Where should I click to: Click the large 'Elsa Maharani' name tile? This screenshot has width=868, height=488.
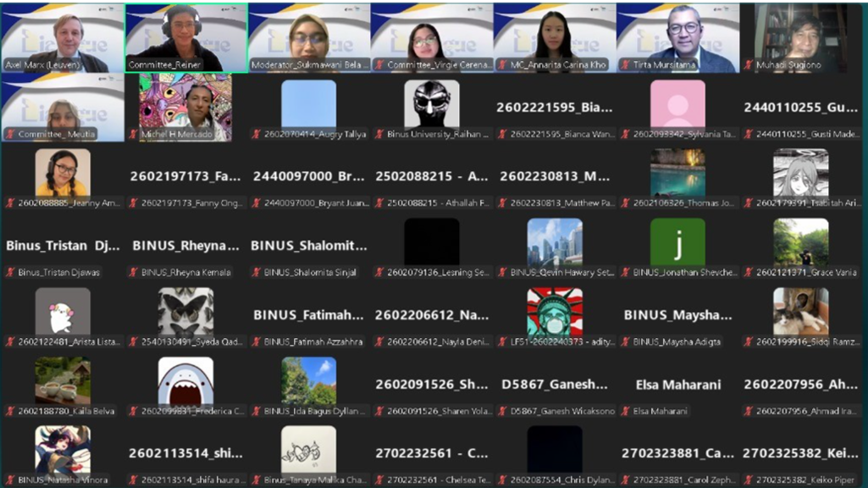click(x=677, y=385)
